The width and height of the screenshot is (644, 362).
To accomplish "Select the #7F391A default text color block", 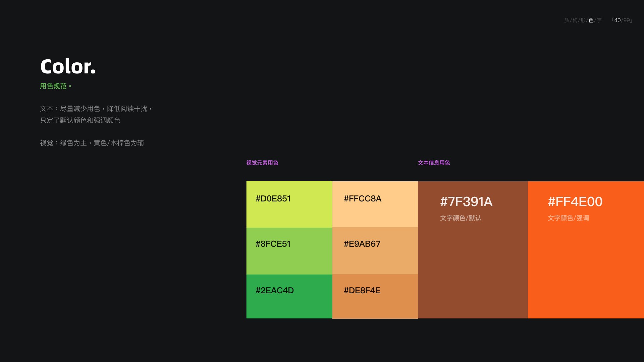I will point(473,250).
